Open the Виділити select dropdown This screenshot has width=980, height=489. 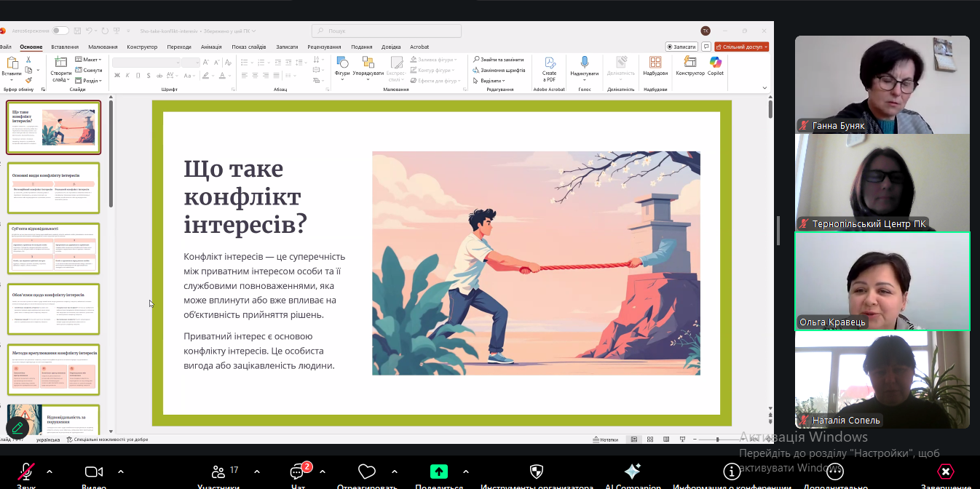coord(491,81)
